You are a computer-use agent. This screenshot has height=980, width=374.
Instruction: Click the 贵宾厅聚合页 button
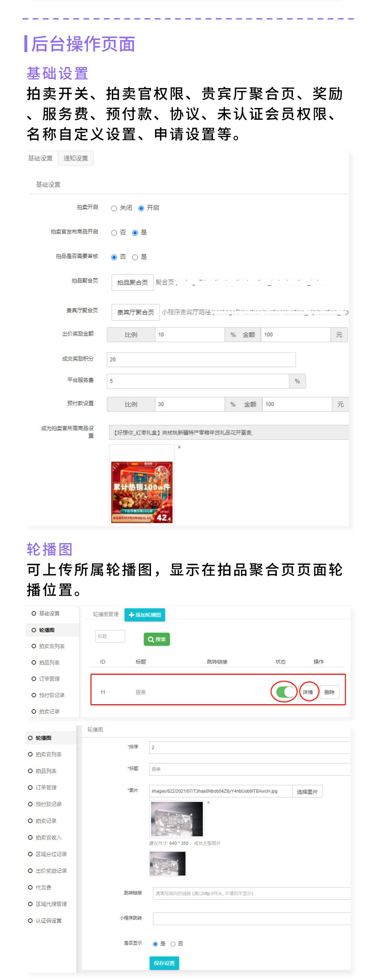136,312
